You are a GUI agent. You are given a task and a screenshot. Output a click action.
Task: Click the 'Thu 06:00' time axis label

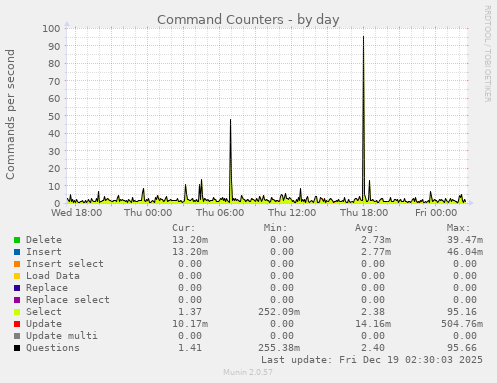(220, 213)
